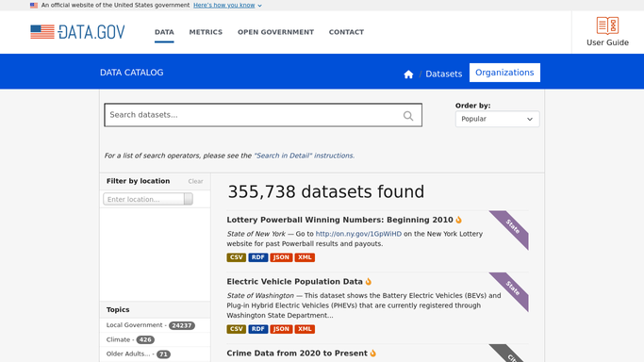Screen dimensions: 644x362
Task: Filter by Local Government topic
Action: pos(150,325)
